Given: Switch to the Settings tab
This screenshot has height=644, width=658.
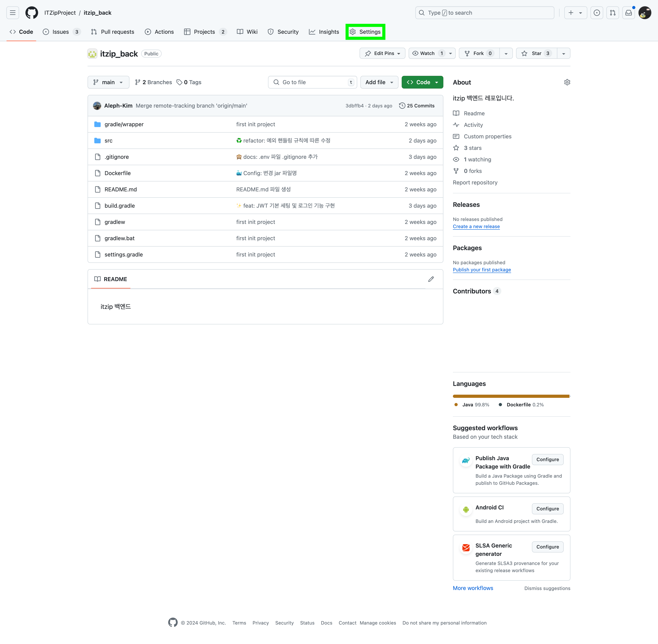Looking at the screenshot, I should click(365, 32).
